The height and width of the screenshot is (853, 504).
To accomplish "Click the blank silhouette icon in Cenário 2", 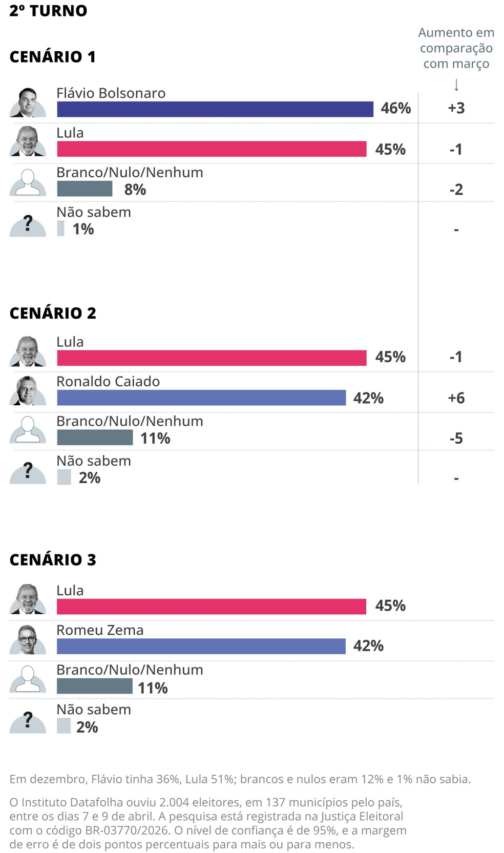I will pos(28,430).
